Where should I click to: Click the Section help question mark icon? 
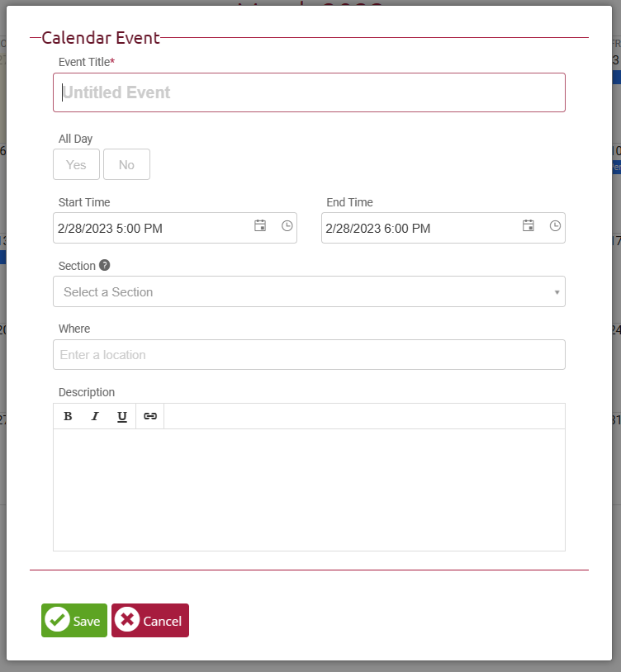pyautogui.click(x=105, y=266)
